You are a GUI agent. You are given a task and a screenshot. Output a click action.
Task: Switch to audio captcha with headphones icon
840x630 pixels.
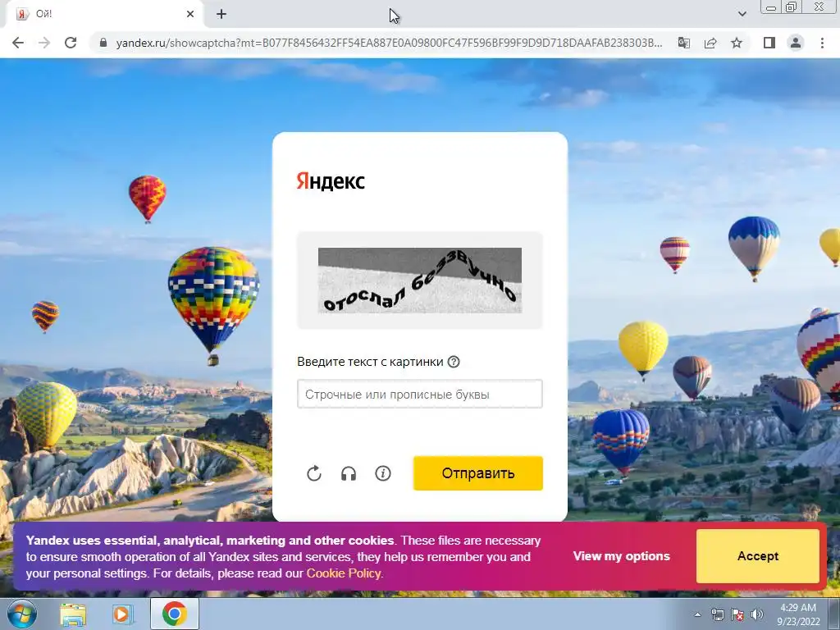click(349, 473)
